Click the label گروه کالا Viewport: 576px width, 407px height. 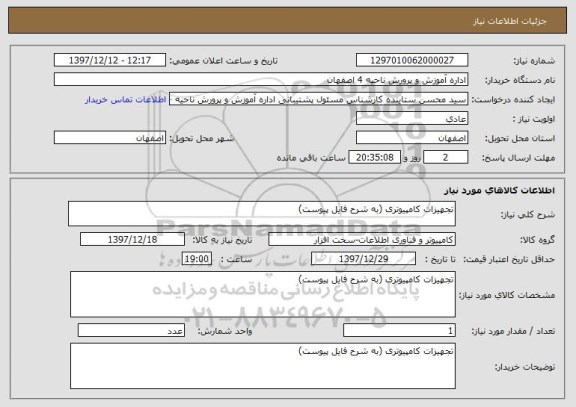point(537,240)
